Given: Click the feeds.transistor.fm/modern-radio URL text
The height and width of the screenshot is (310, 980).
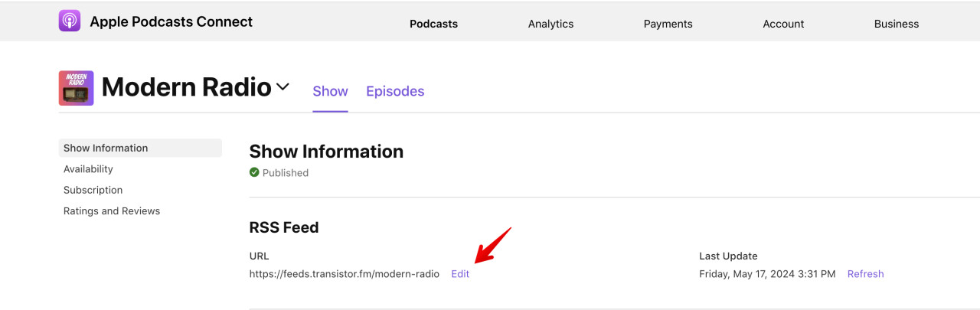Looking at the screenshot, I should point(345,274).
